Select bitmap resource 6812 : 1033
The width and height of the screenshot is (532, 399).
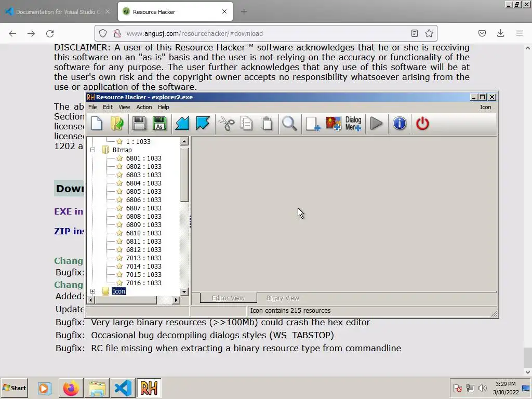[143, 249]
